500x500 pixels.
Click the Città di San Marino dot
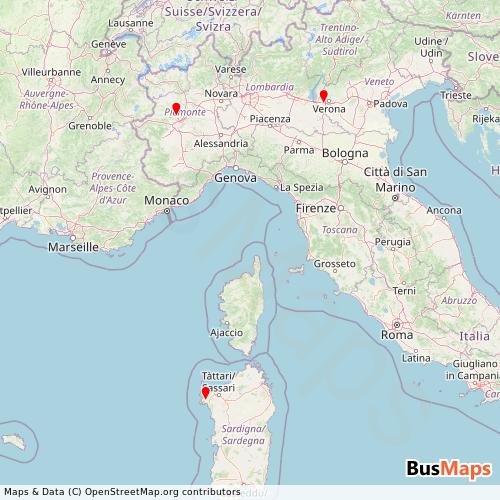[x=395, y=198]
